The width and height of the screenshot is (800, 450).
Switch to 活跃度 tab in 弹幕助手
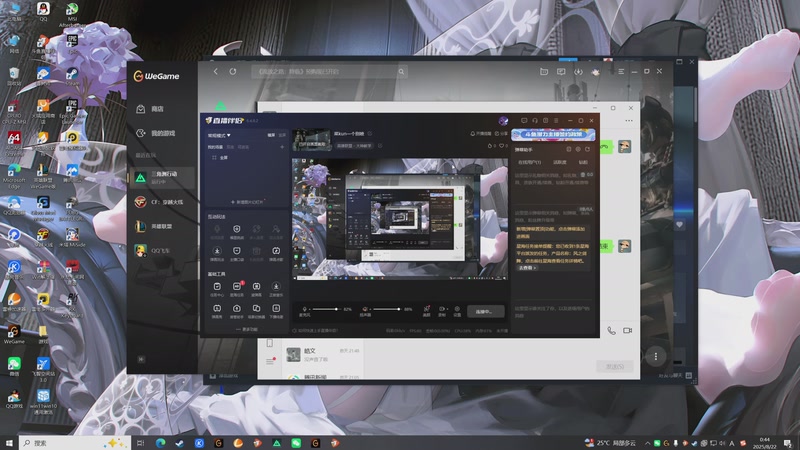(x=560, y=162)
